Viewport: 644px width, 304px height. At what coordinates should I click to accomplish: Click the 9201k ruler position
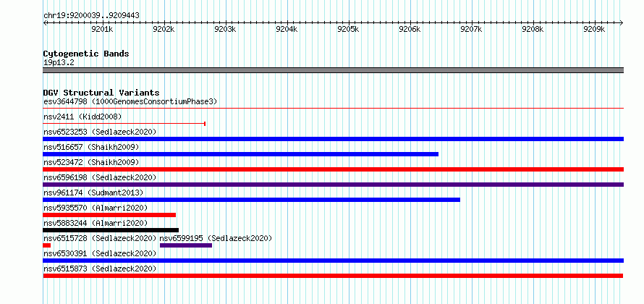pos(102,29)
